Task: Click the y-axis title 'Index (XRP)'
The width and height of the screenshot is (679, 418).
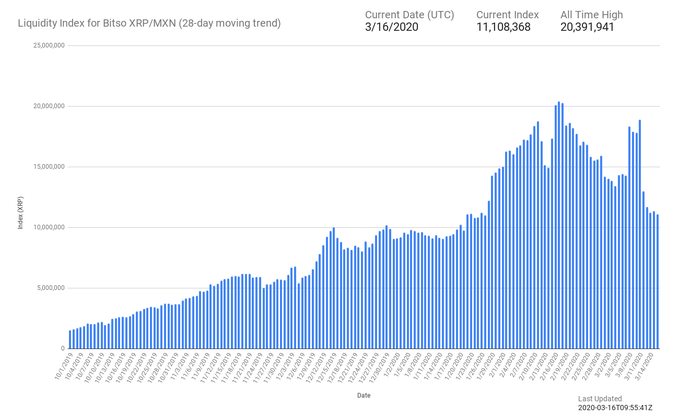Action: [21, 213]
